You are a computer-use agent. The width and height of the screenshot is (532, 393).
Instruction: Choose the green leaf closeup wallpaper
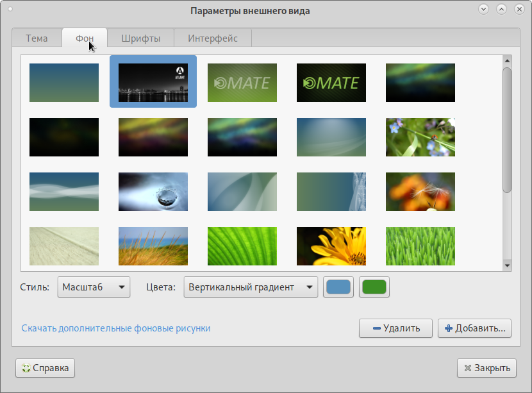click(x=242, y=246)
